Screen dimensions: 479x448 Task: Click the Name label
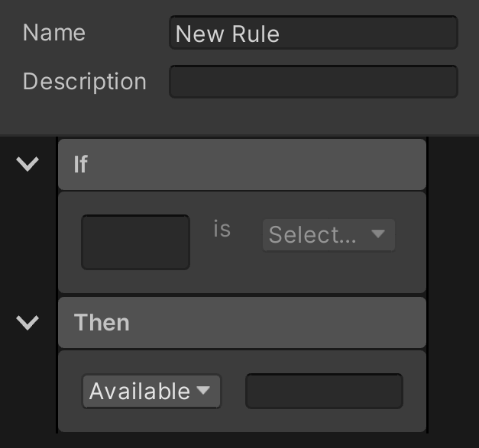pos(54,33)
